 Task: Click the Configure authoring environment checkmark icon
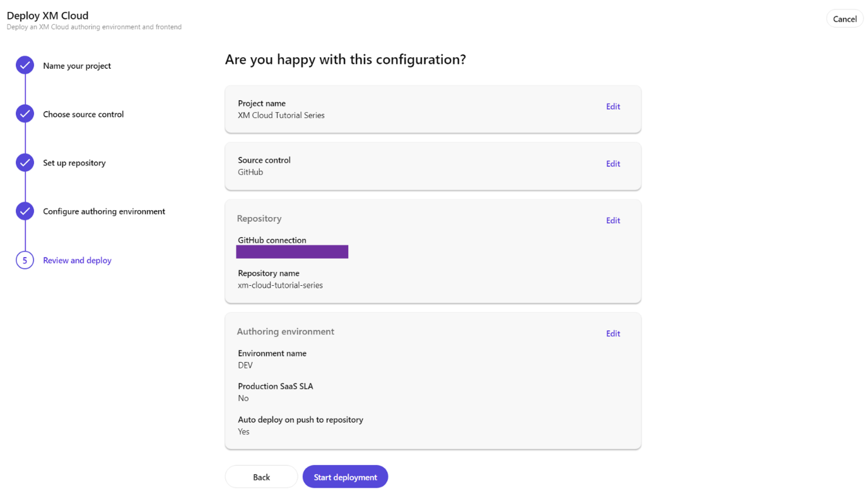coord(25,211)
